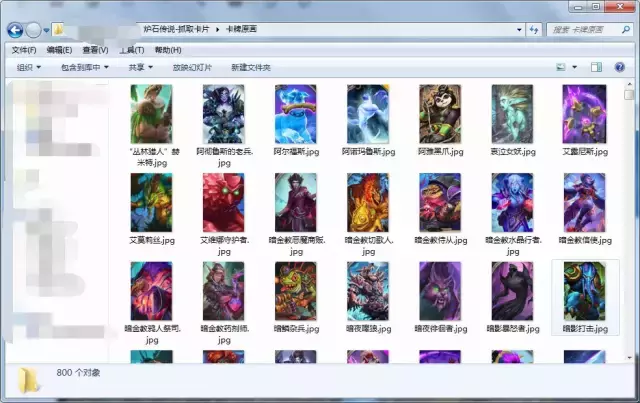Select the 阿雅黑爪.jpg panda thumbnail

pos(440,114)
